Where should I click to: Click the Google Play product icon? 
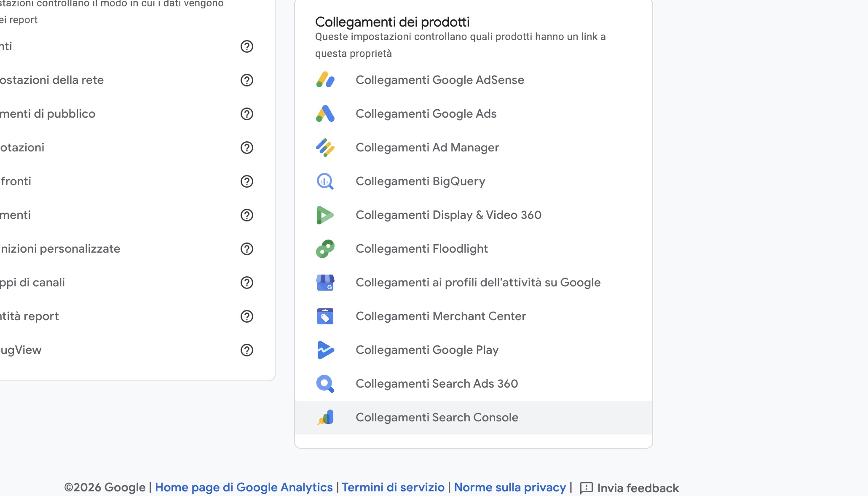tap(325, 350)
